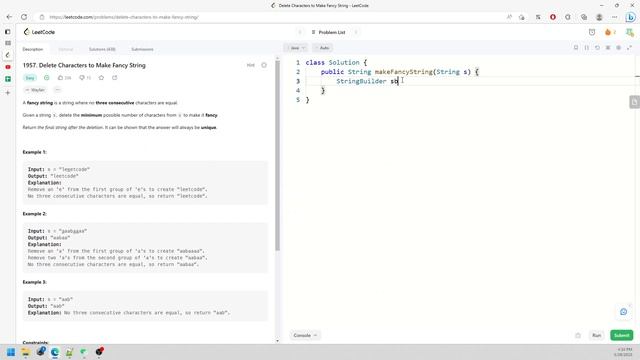
Task: Open the LeetCode user avatar menu
Action: [x=630, y=32]
